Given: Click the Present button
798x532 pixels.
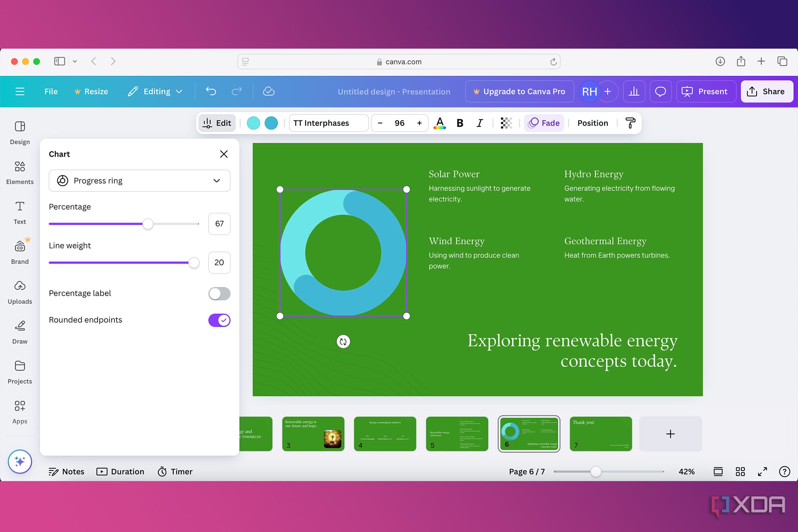Looking at the screenshot, I should pos(706,91).
